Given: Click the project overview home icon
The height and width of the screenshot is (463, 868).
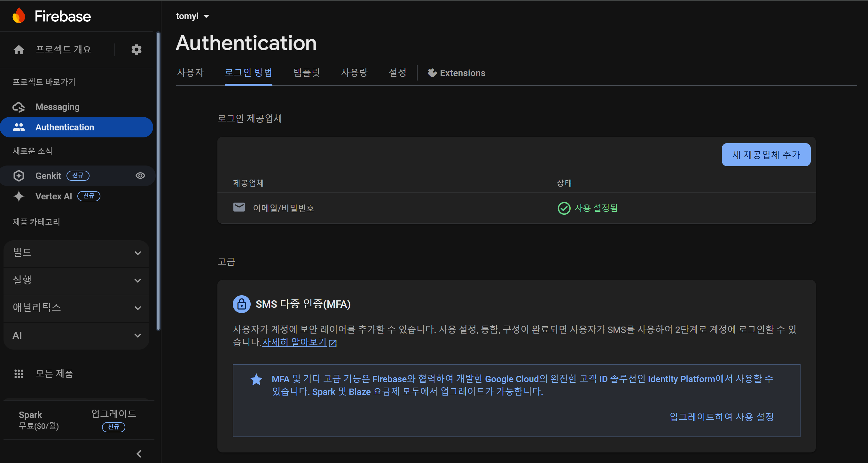Looking at the screenshot, I should click(19, 50).
